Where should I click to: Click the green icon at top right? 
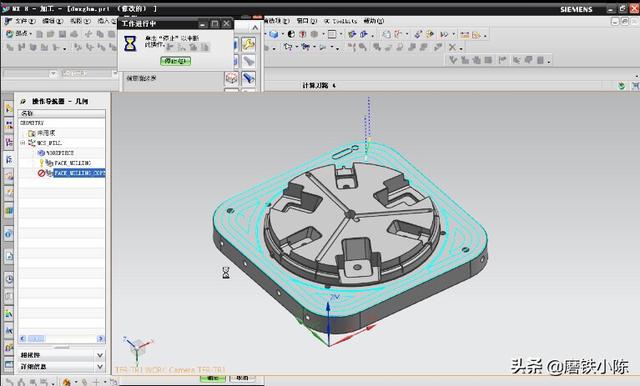621,86
